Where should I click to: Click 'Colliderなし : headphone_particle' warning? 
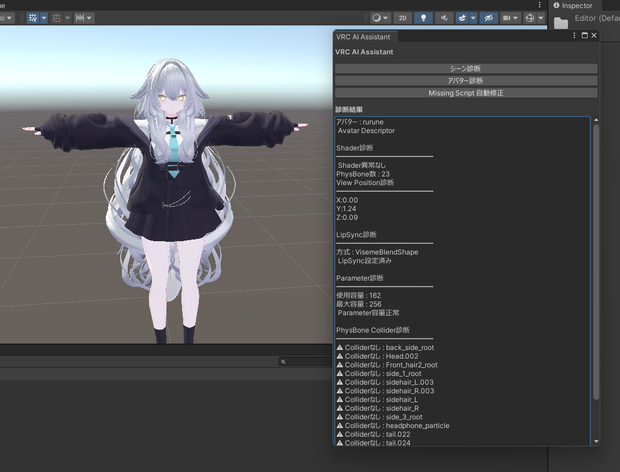397,426
